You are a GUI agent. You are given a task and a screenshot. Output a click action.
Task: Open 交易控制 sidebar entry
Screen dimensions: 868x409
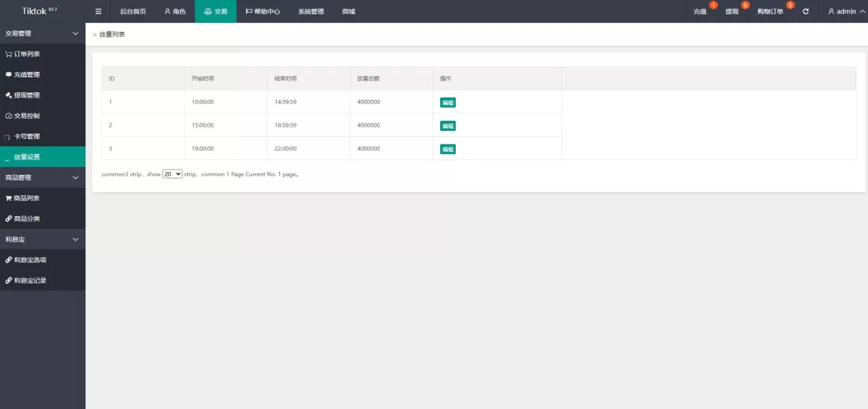click(27, 116)
